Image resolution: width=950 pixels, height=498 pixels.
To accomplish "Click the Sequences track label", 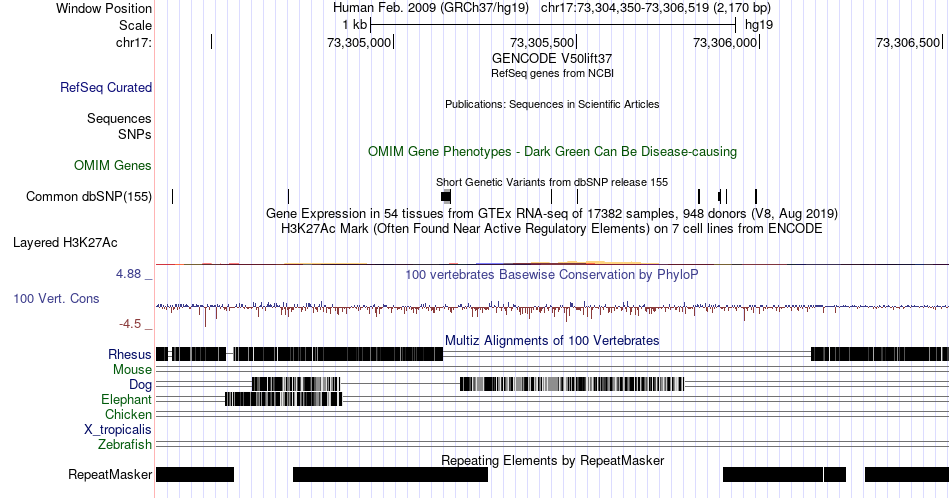I will [119, 118].
